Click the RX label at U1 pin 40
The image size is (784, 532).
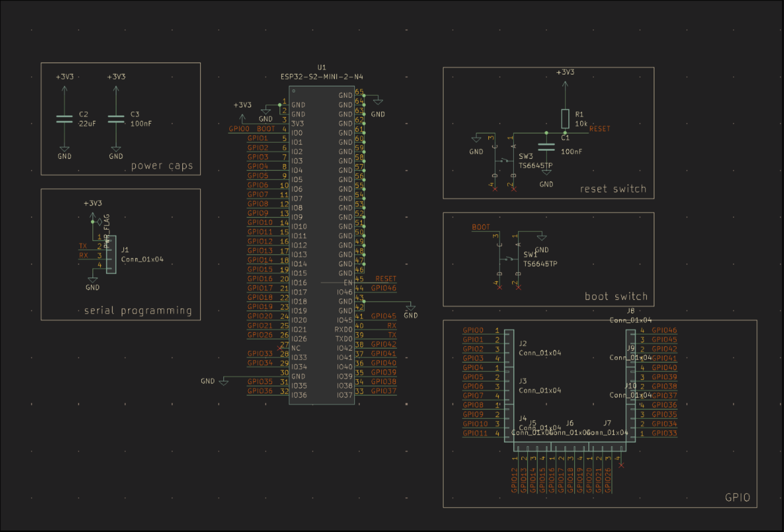pos(392,325)
